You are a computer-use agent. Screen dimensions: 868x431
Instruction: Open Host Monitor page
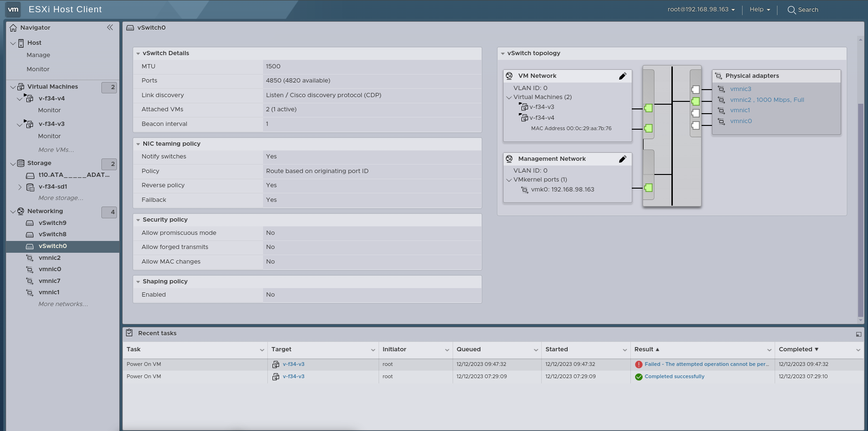tap(38, 69)
